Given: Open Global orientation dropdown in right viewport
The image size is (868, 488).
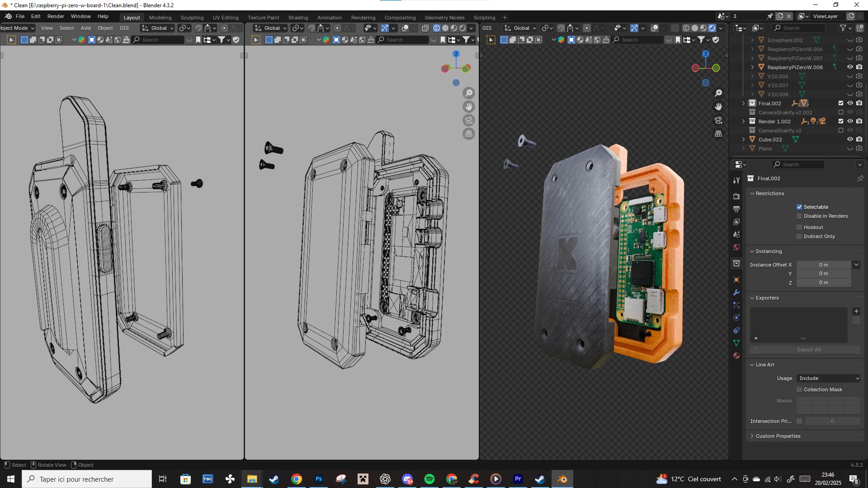Looking at the screenshot, I should [x=520, y=28].
